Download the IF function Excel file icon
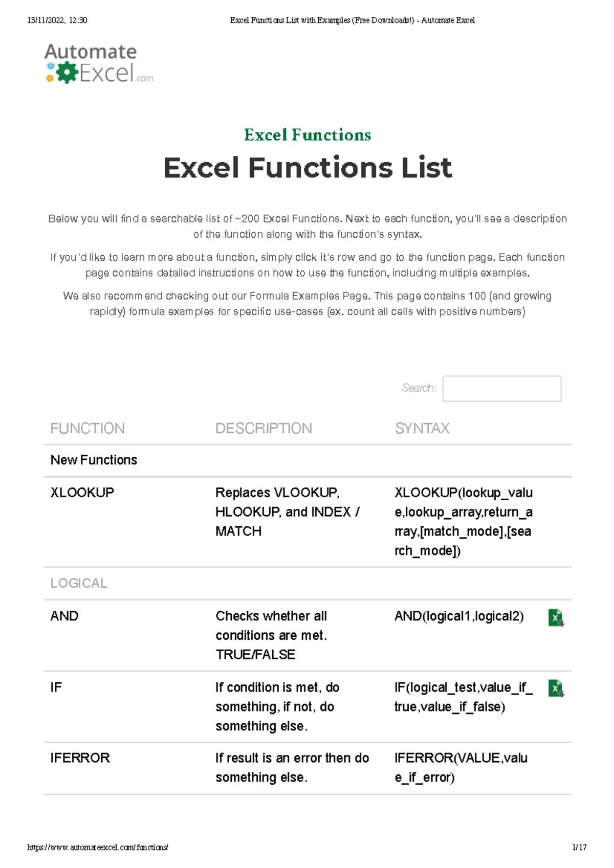Viewport: 614px width, 868px height. tap(556, 688)
